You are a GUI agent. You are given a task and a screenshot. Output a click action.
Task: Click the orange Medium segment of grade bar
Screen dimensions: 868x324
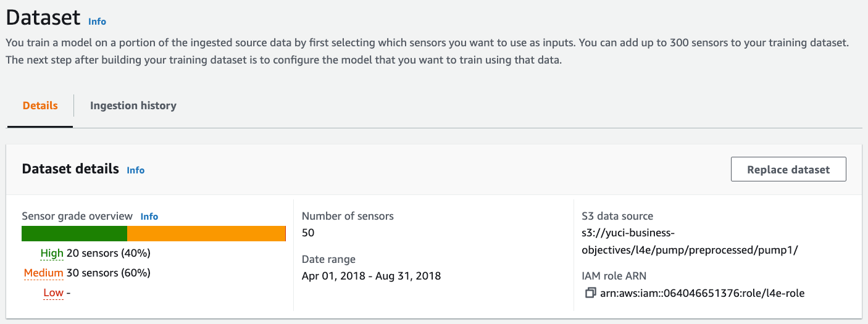206,233
